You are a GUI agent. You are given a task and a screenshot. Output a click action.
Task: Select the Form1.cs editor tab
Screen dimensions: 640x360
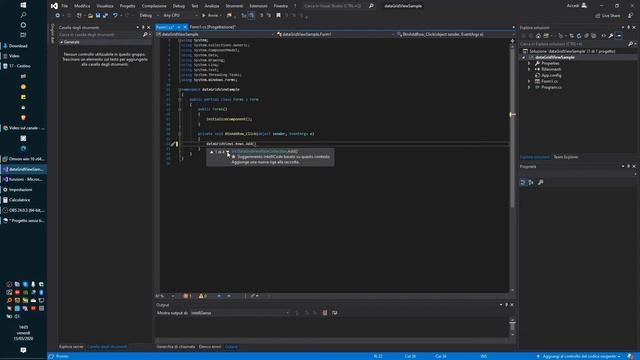click(x=165, y=27)
